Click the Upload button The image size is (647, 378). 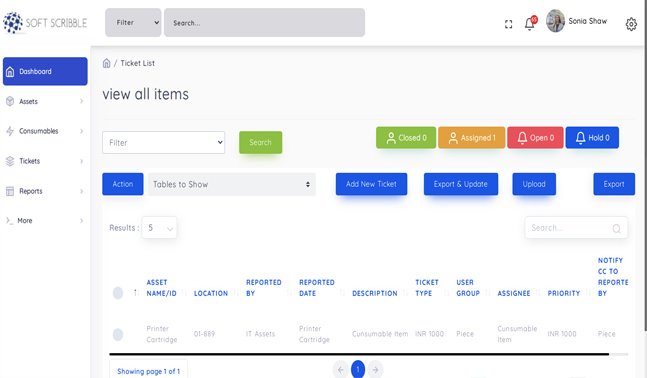pos(534,184)
